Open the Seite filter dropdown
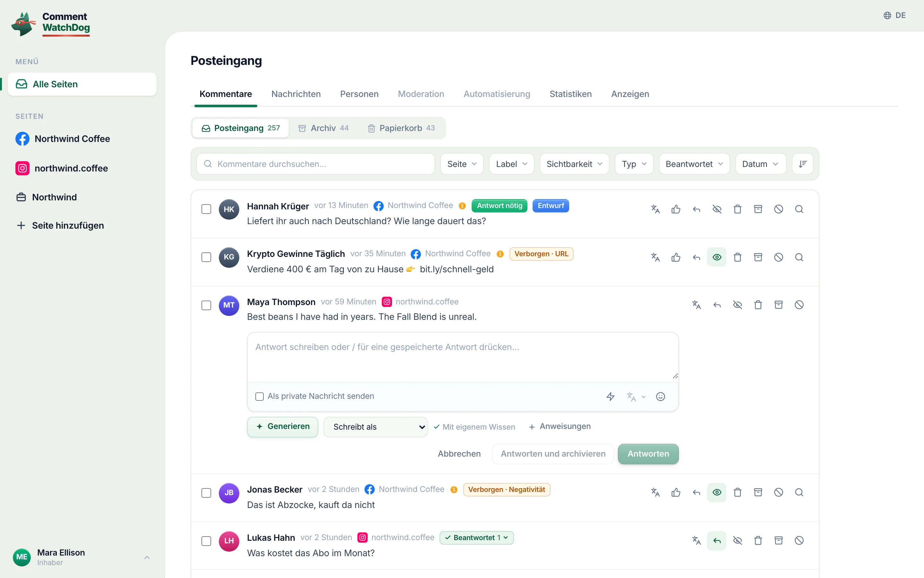Image resolution: width=924 pixels, height=578 pixels. (x=462, y=164)
